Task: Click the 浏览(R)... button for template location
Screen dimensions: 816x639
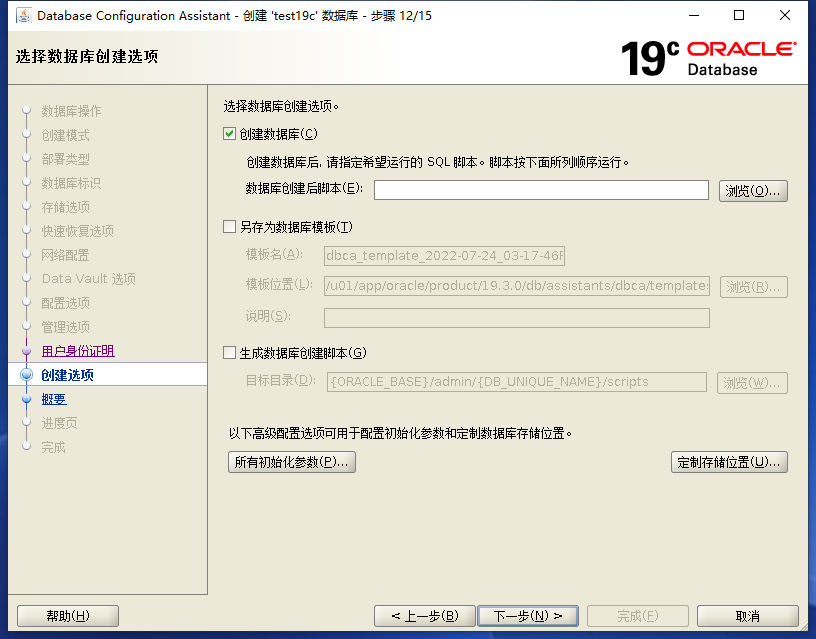Action: click(x=754, y=287)
